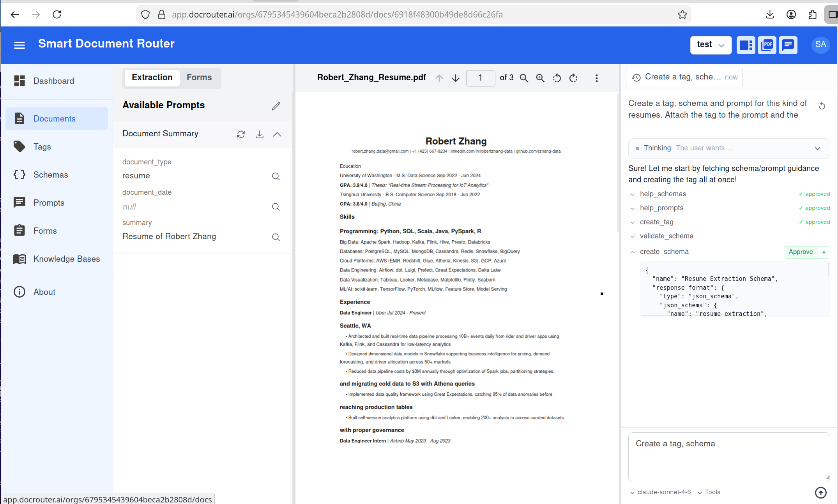Refresh the Document Summary
This screenshot has height=504, width=838.
tap(241, 134)
